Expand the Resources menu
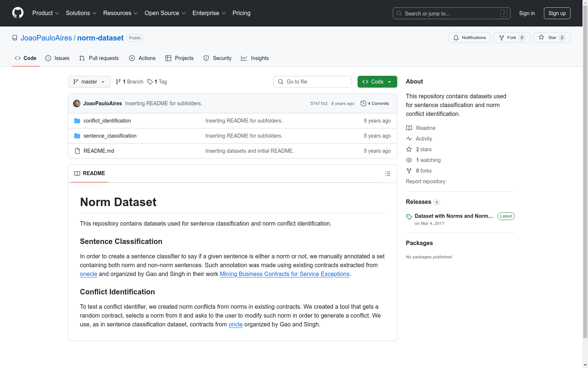This screenshot has width=588, height=368. 121,13
